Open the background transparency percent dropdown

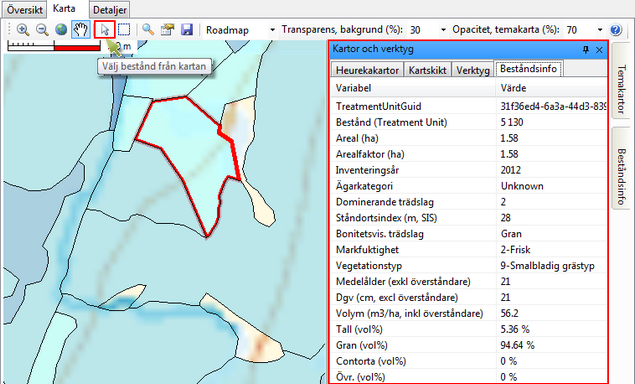[443, 30]
